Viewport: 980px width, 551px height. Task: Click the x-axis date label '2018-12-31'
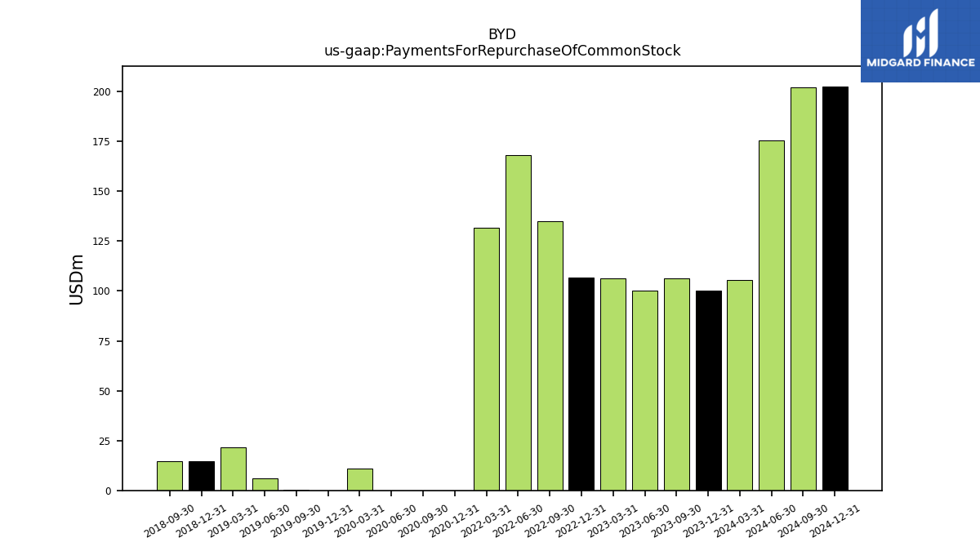[201, 521]
